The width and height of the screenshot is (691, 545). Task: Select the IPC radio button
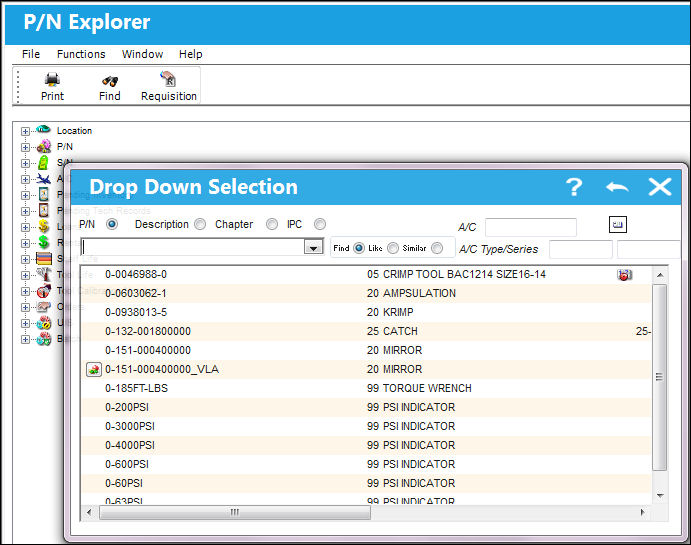pos(320,224)
